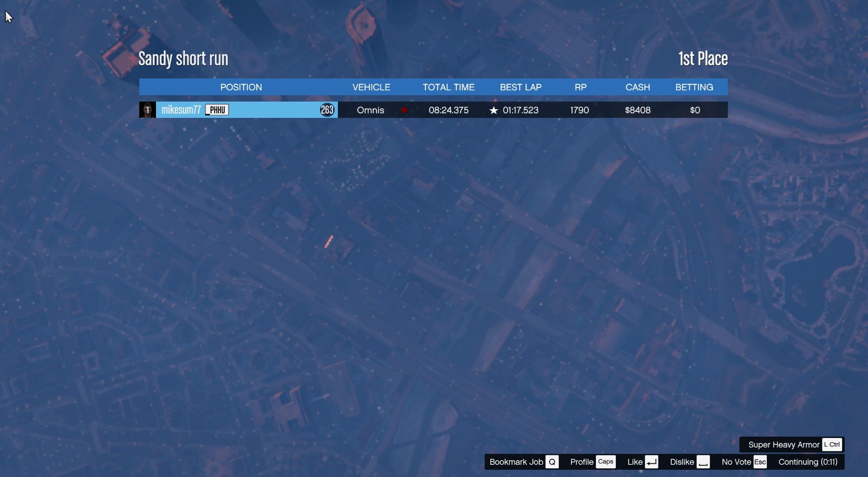Select Super Heavy Armor option

[x=784, y=445]
